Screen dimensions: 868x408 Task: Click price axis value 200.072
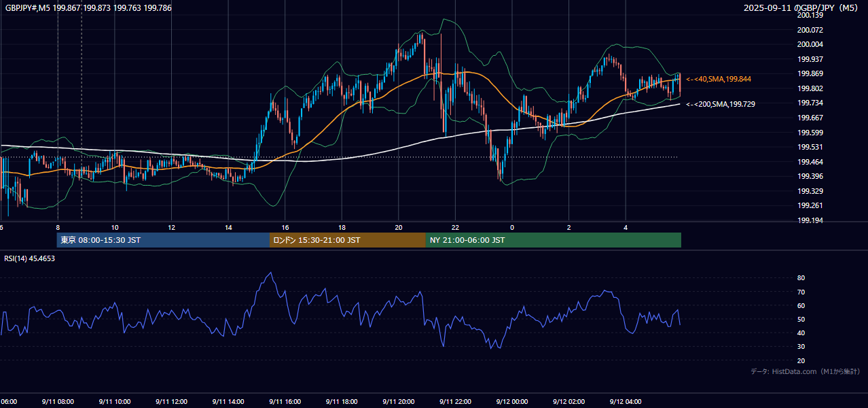click(810, 30)
